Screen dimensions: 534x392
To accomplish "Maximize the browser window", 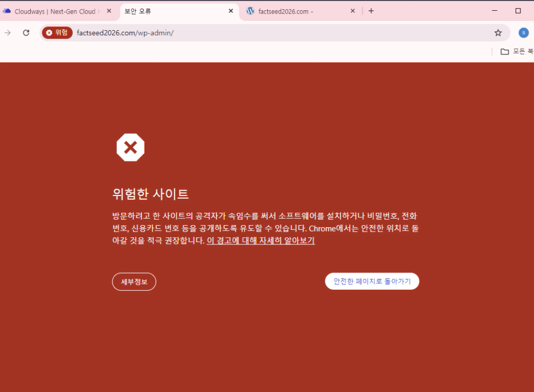I will (518, 11).
